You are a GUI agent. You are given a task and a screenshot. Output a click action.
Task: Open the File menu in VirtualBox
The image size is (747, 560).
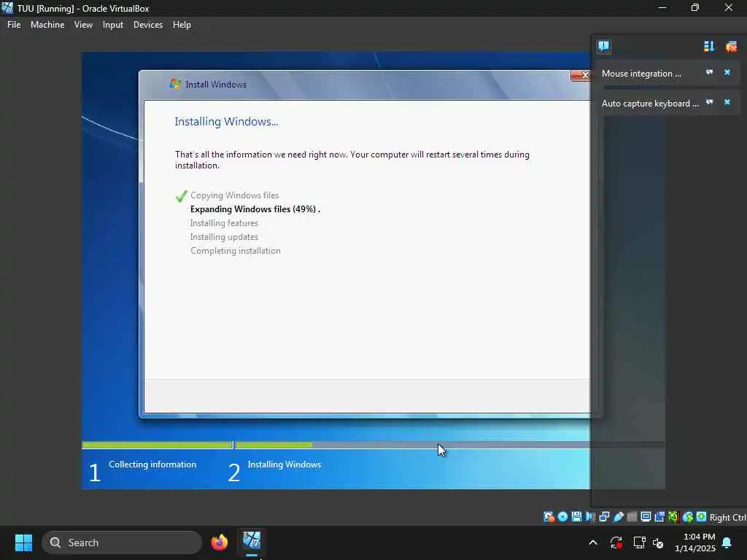(x=14, y=25)
